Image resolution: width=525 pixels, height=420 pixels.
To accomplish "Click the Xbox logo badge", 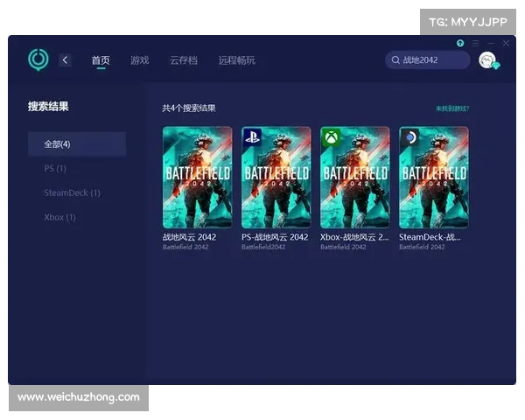I will tap(331, 137).
